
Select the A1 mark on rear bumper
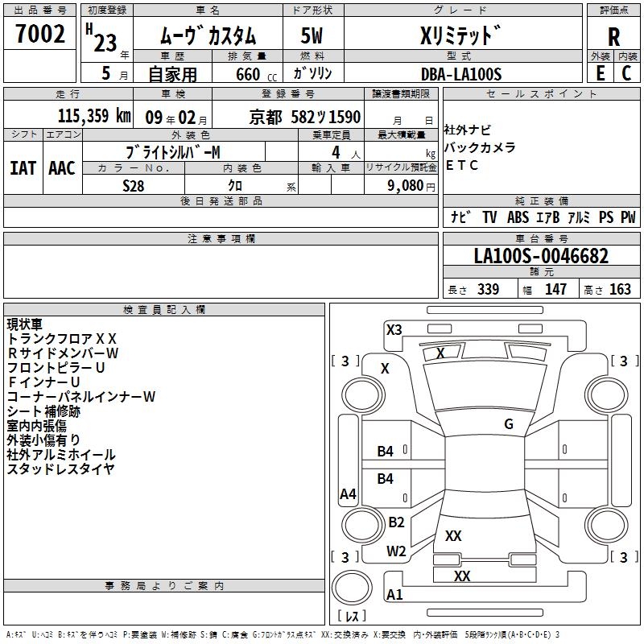(x=394, y=594)
